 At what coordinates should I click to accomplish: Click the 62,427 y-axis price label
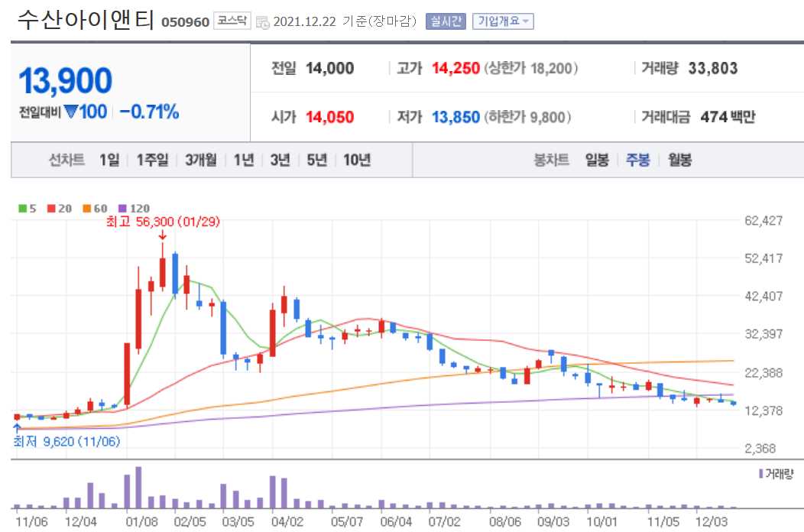point(763,221)
